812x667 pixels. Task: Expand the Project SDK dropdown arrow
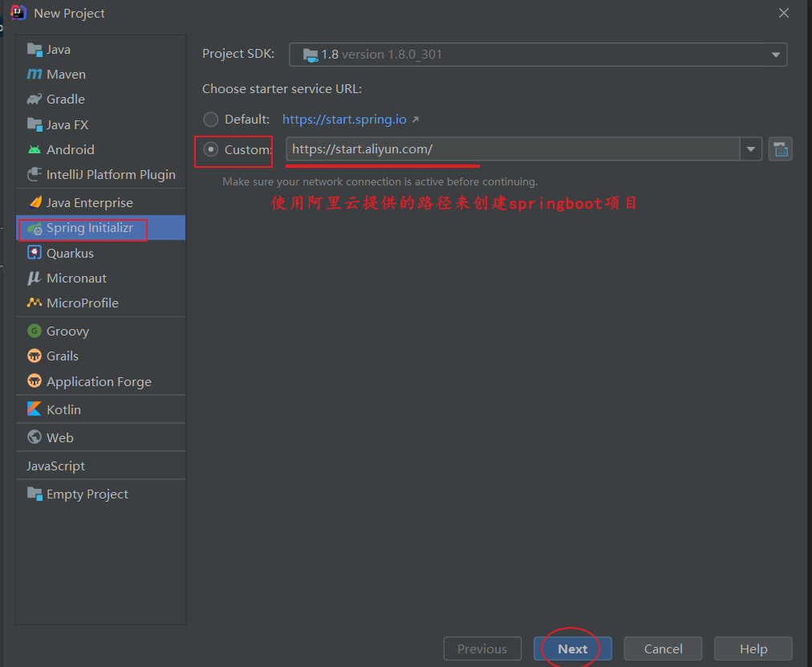tap(775, 55)
